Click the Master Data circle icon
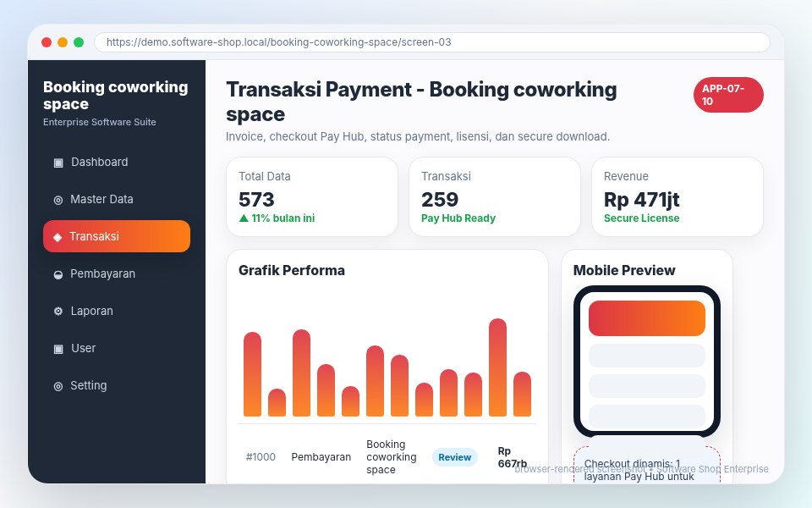 [x=58, y=200]
